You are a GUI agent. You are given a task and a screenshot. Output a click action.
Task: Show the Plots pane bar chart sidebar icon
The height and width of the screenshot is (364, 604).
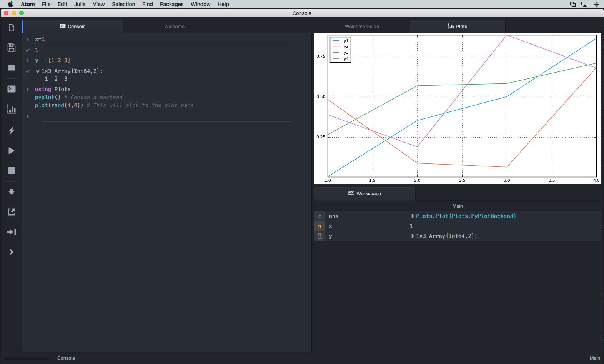12,109
